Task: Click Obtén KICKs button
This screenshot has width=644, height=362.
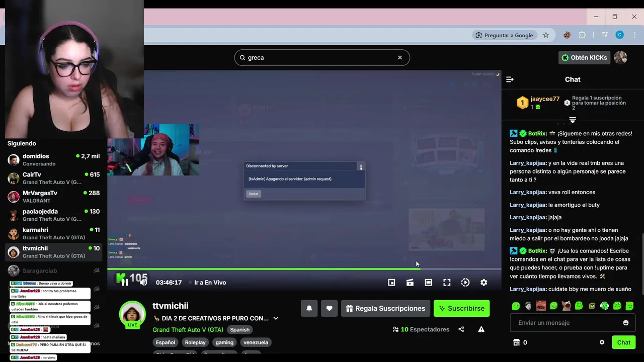Action: [x=584, y=57]
